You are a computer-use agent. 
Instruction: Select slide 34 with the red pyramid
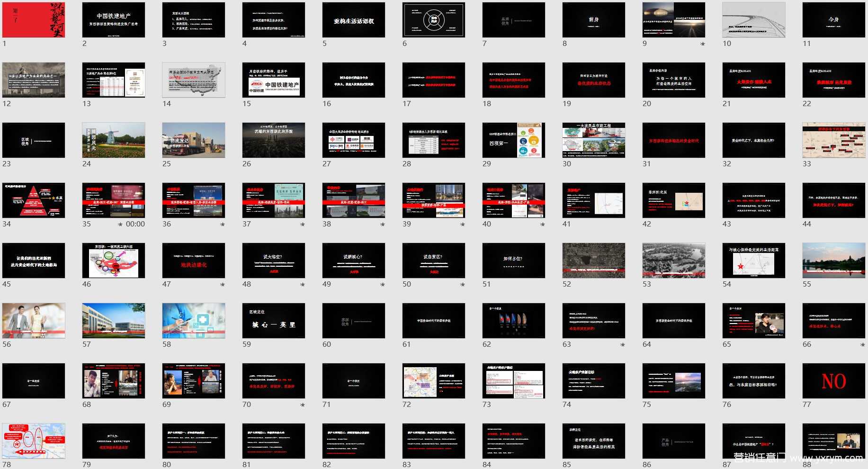34,200
